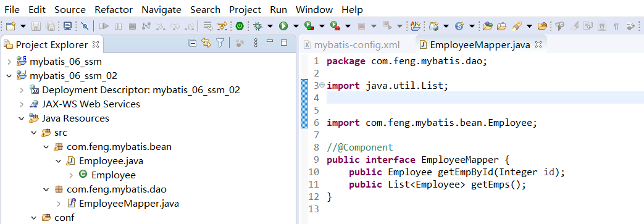
Task: Open the Debug dropdown arrow
Action: (x=270, y=27)
